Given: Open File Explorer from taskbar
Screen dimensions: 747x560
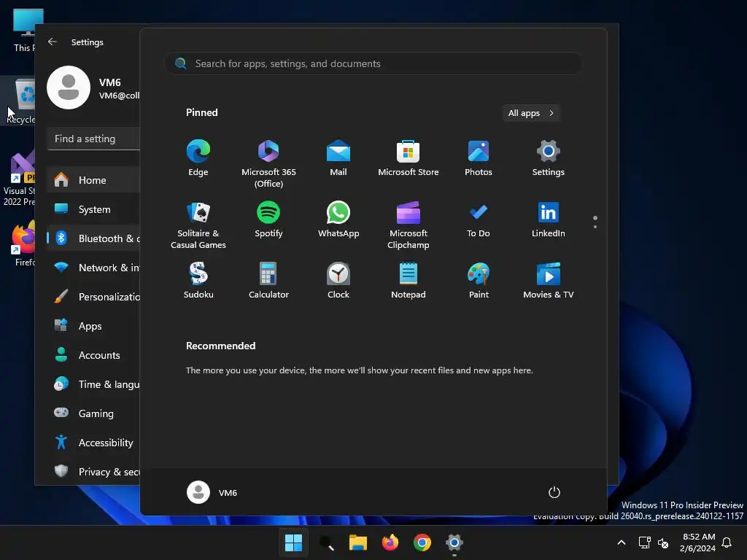Looking at the screenshot, I should click(x=357, y=542).
